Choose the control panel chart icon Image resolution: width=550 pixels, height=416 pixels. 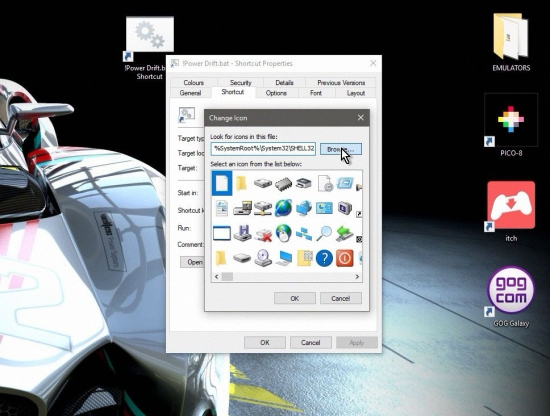324,208
